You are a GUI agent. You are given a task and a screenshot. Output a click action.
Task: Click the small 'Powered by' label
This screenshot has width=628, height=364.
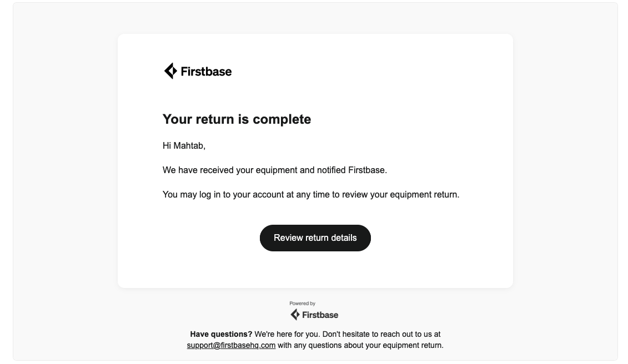[x=303, y=304]
